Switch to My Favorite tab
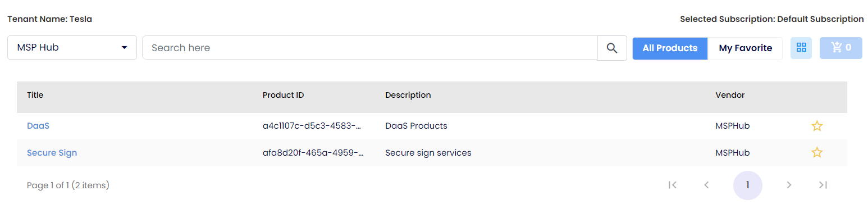 pyautogui.click(x=745, y=48)
